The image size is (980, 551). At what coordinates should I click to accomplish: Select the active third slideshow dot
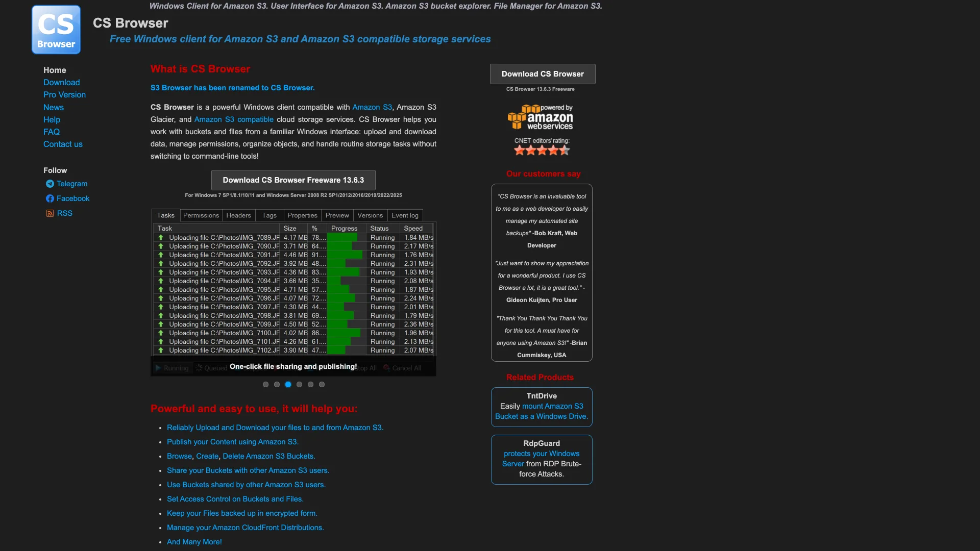pyautogui.click(x=288, y=385)
